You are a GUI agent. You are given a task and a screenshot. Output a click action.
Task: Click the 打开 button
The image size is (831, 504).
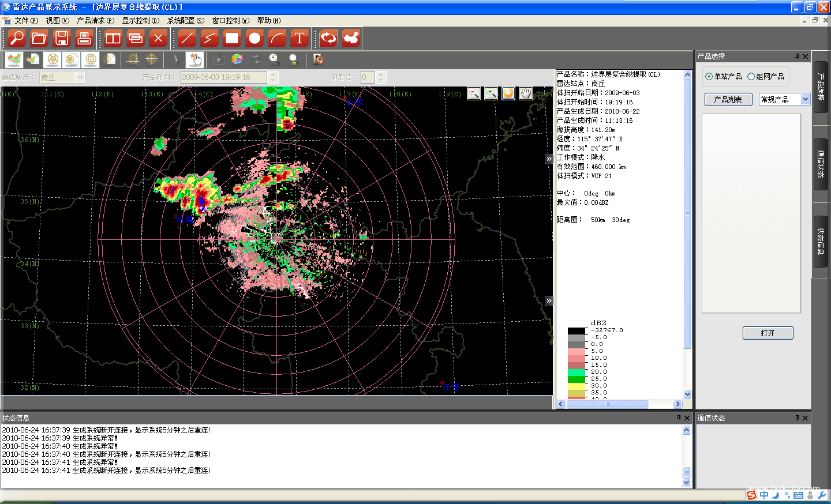pyautogui.click(x=768, y=333)
